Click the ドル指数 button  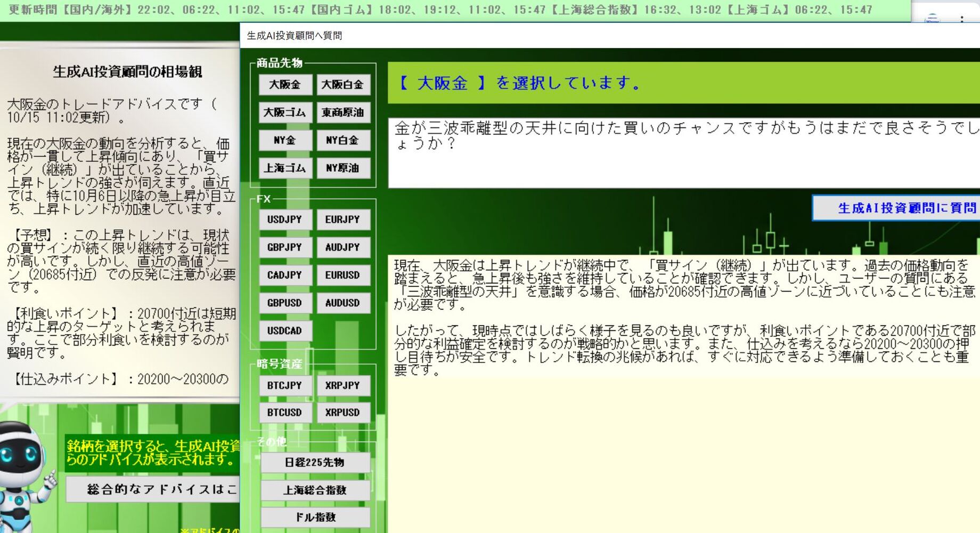pos(315,517)
